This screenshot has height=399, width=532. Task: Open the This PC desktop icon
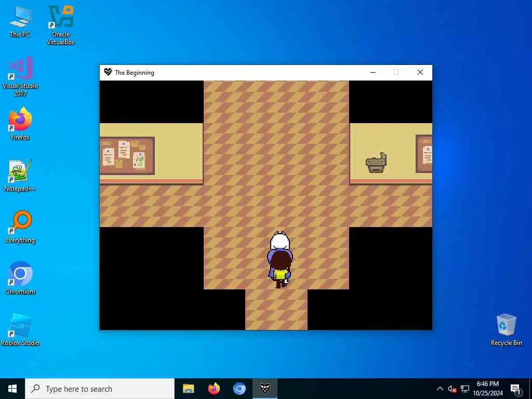point(20,21)
